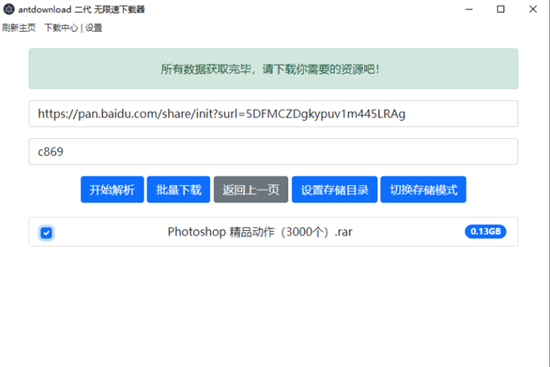Viewport: 550px width, 367px height.
Task: Open the 刷新主页 menu item
Action: pos(19,28)
